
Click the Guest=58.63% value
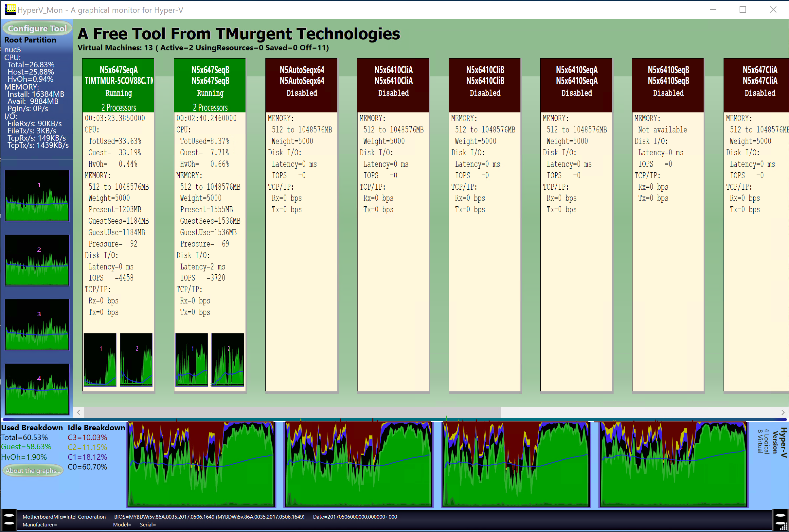coord(26,447)
